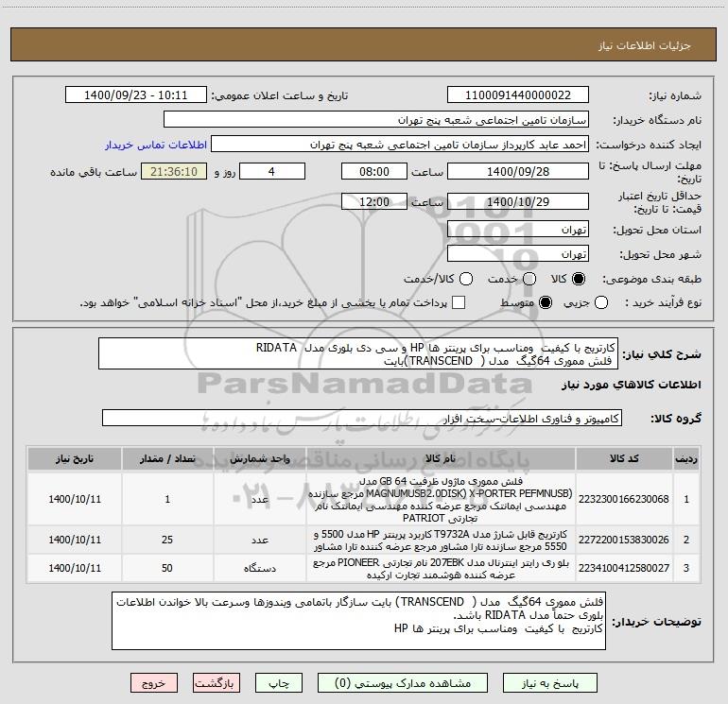Click مشاهده مدارک پیوستی (0) button

[403, 683]
